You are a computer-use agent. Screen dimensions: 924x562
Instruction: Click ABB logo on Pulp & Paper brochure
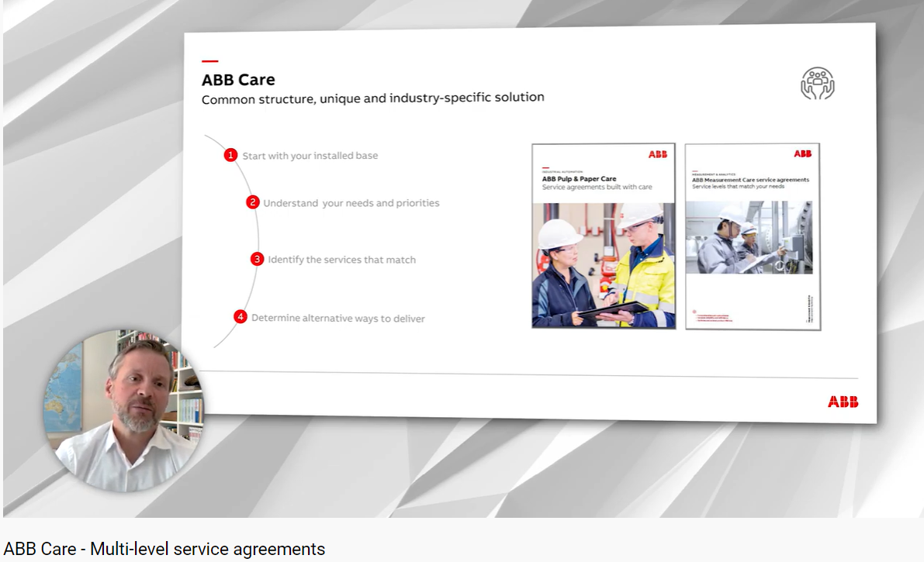coord(658,154)
